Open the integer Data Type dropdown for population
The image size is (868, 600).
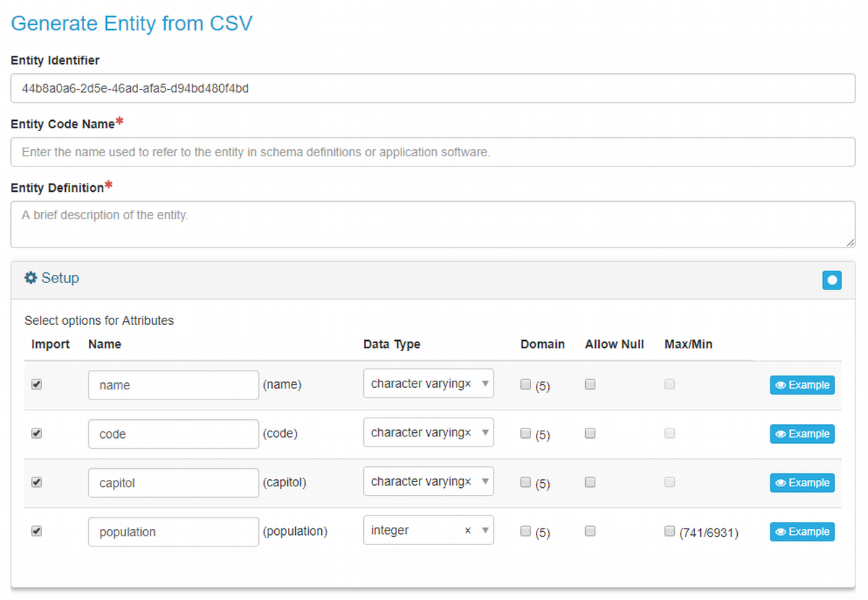(428, 531)
